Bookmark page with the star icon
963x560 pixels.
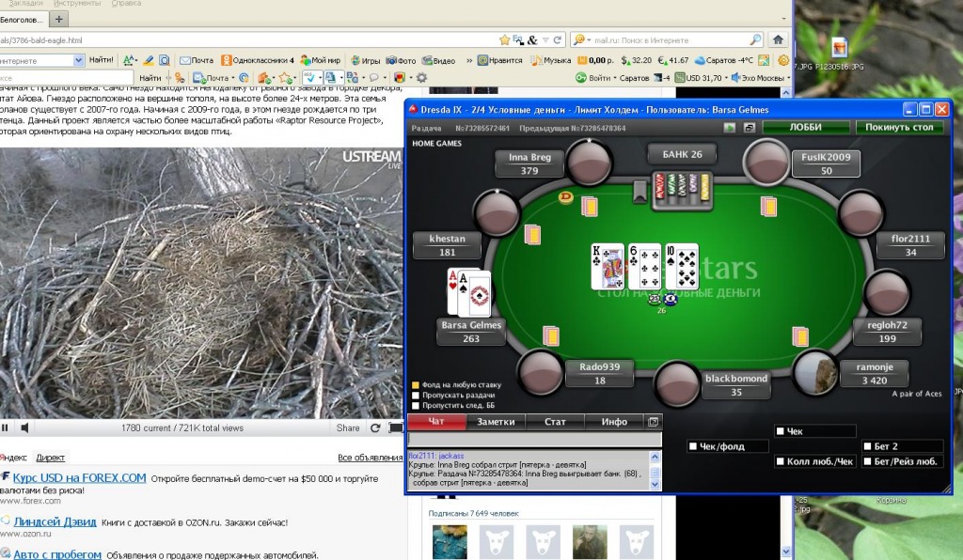(x=505, y=39)
